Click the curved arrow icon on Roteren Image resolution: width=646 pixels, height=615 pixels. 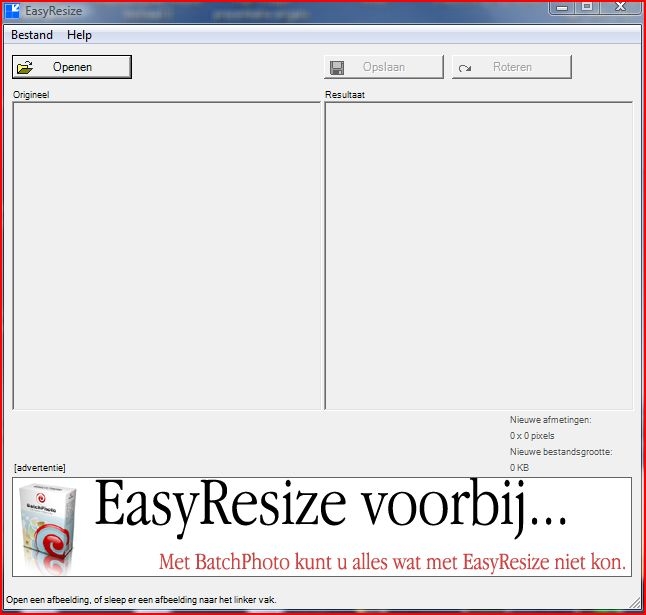pyautogui.click(x=465, y=68)
